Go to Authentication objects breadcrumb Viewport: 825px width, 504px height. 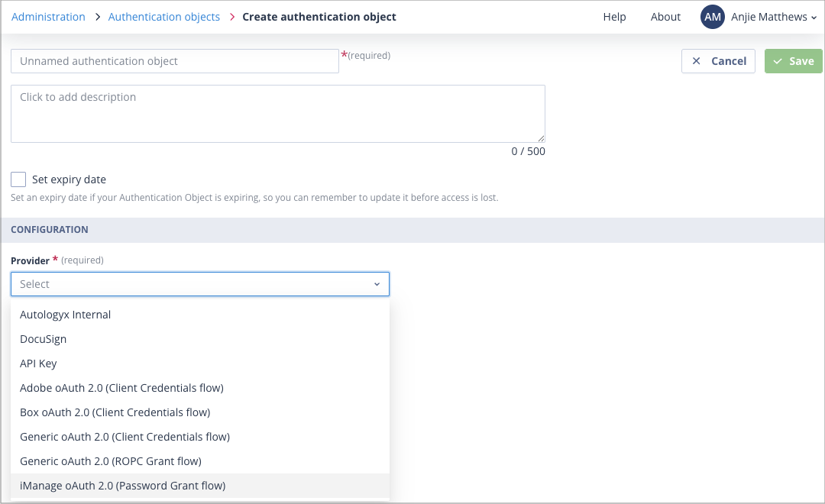click(x=163, y=17)
